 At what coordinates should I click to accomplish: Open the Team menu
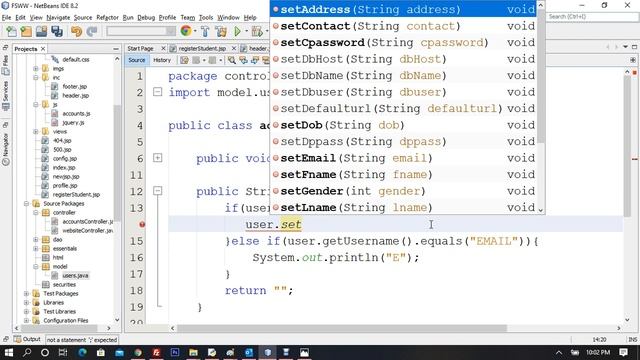tap(188, 18)
